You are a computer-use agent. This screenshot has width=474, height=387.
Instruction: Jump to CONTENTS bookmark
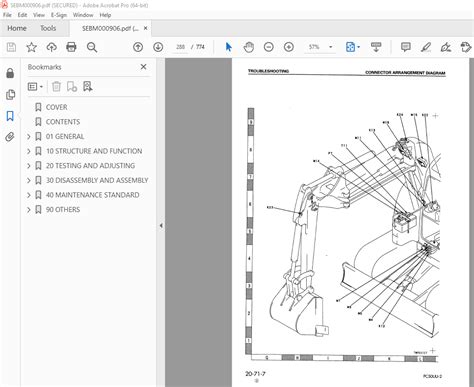click(x=63, y=122)
